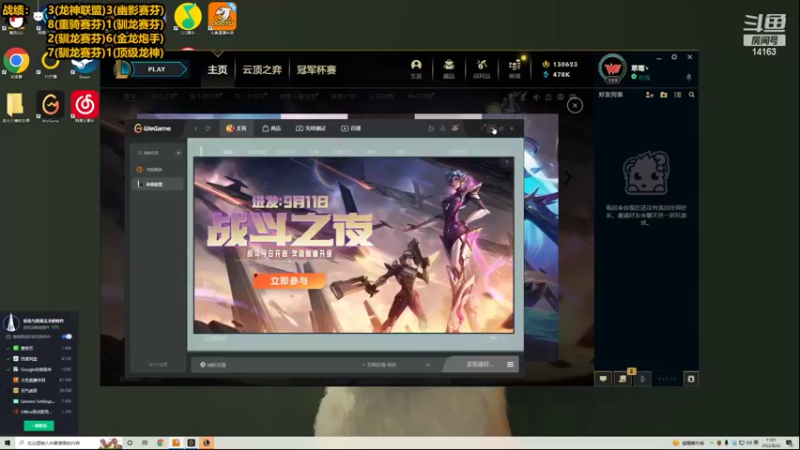Click the new friends folder icon
The width and height of the screenshot is (800, 450).
pos(664,95)
